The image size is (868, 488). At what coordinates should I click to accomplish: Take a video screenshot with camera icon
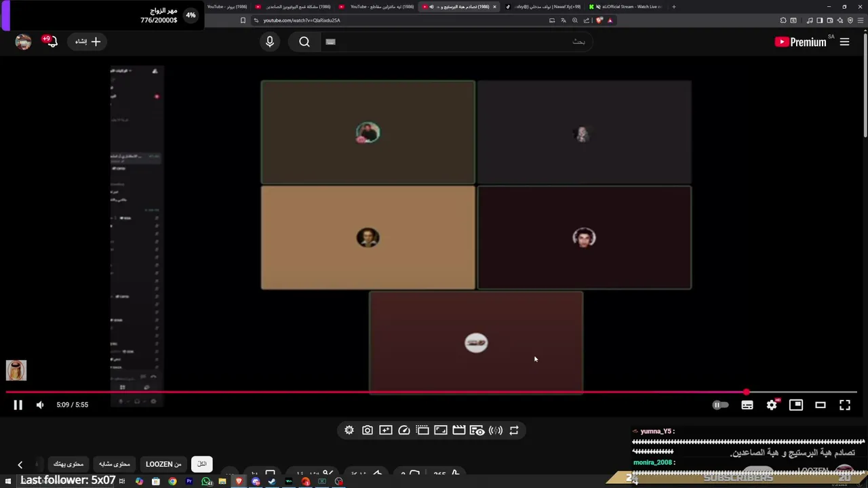pos(368,430)
